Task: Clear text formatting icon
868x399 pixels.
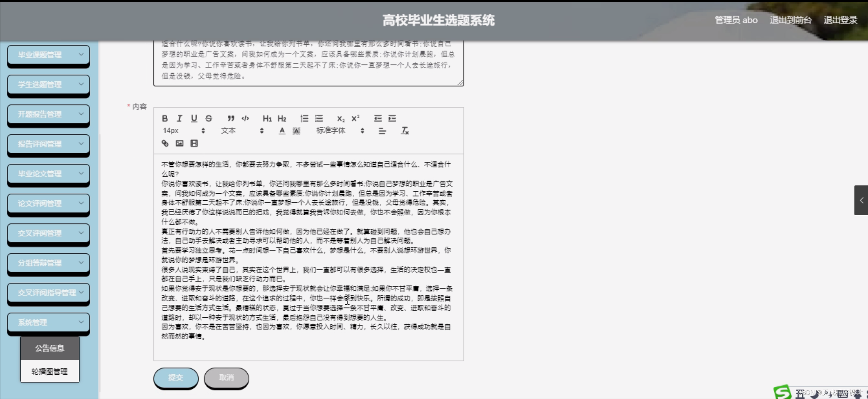Action: [x=405, y=131]
